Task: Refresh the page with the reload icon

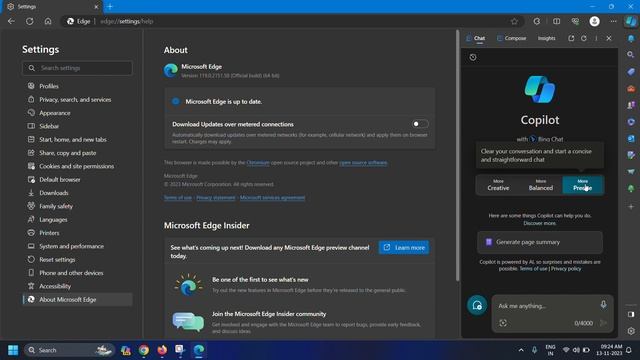Action: click(30, 21)
